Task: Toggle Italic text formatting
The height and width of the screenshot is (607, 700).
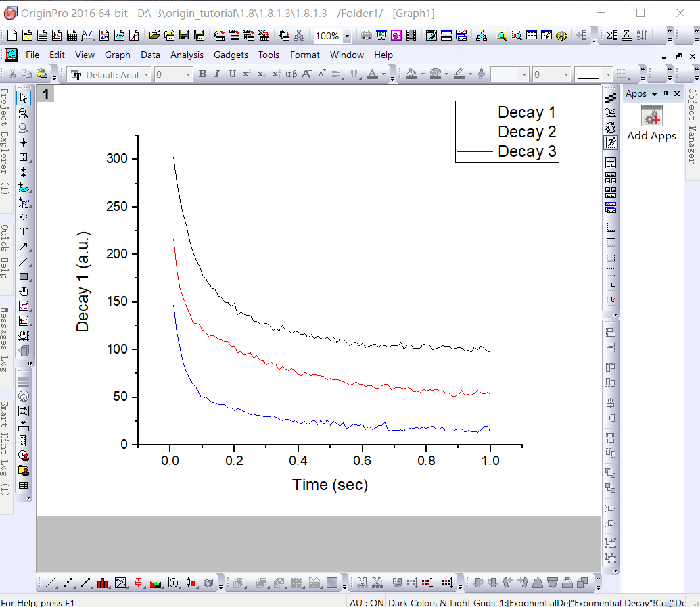Action: 217,74
